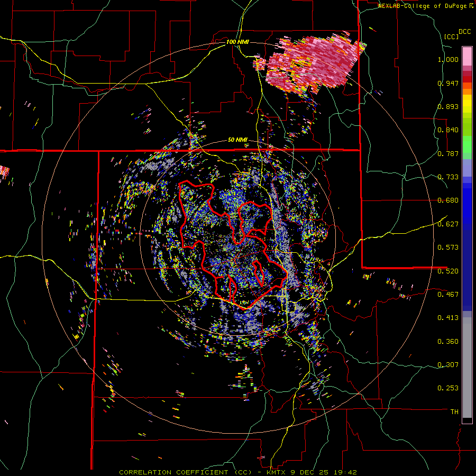This screenshot has height=476, width=476.
Task: Click the 0.893 scale value
Action: (448, 106)
